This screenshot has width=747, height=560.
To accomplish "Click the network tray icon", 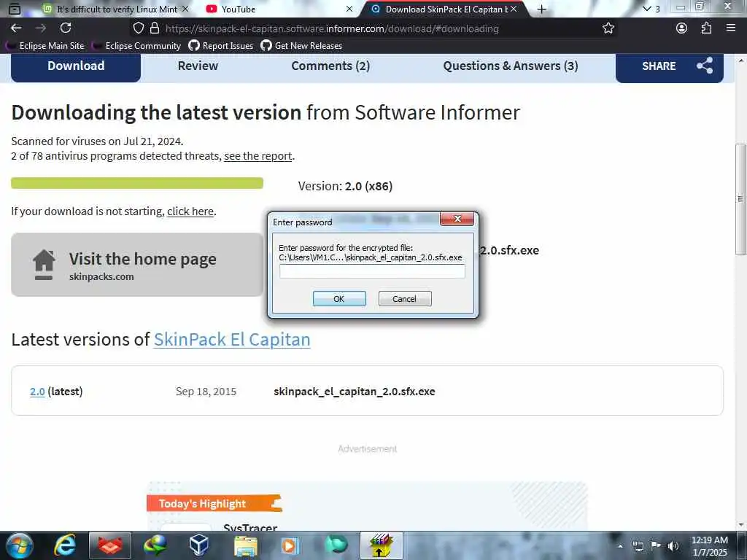I will (638, 546).
